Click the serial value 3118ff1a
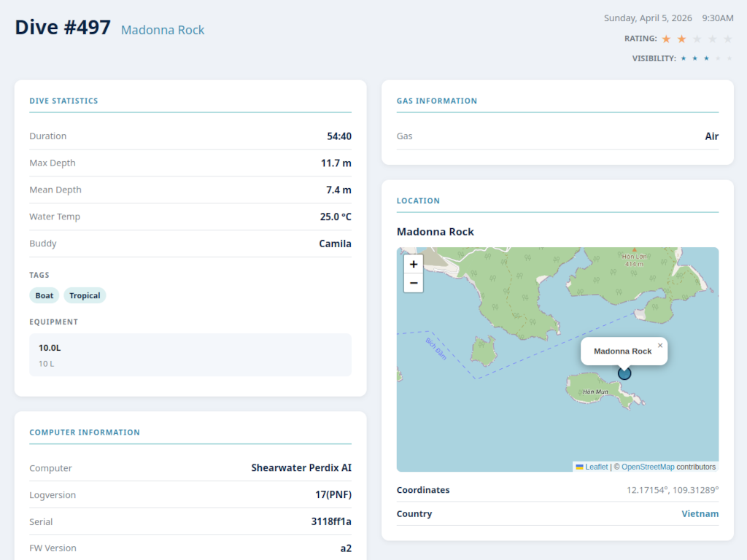Image resolution: width=747 pixels, height=560 pixels. (331, 521)
